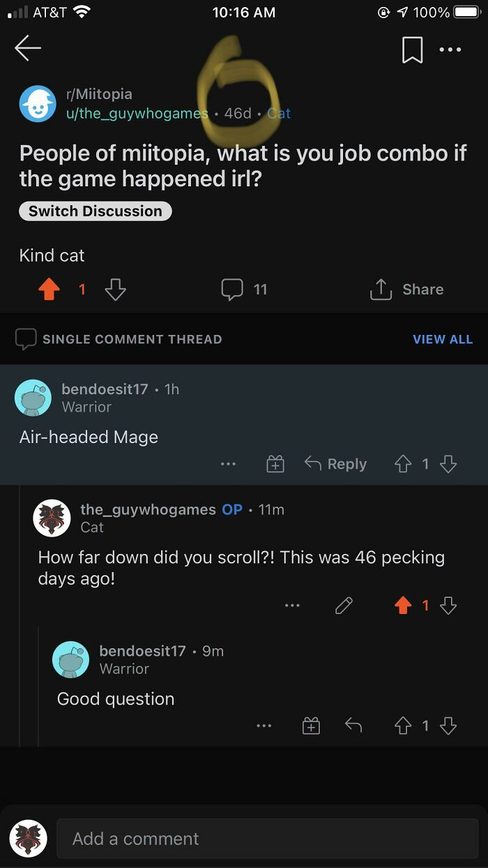Go back using the arrow icon
Viewport: 488px width, 868px height.
point(28,49)
